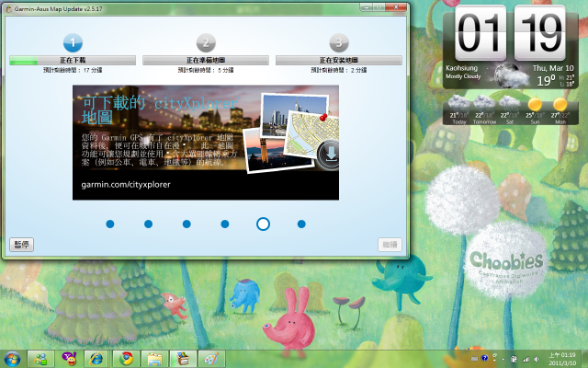588x368 pixels.
Task: Click the Show Desktop strip at the taskbar end
Action: pyautogui.click(x=584, y=359)
